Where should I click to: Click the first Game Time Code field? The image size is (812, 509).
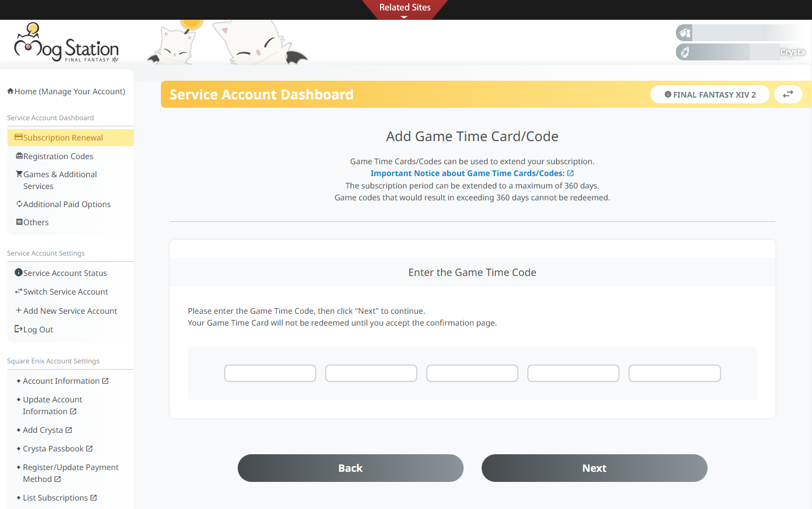click(x=270, y=373)
